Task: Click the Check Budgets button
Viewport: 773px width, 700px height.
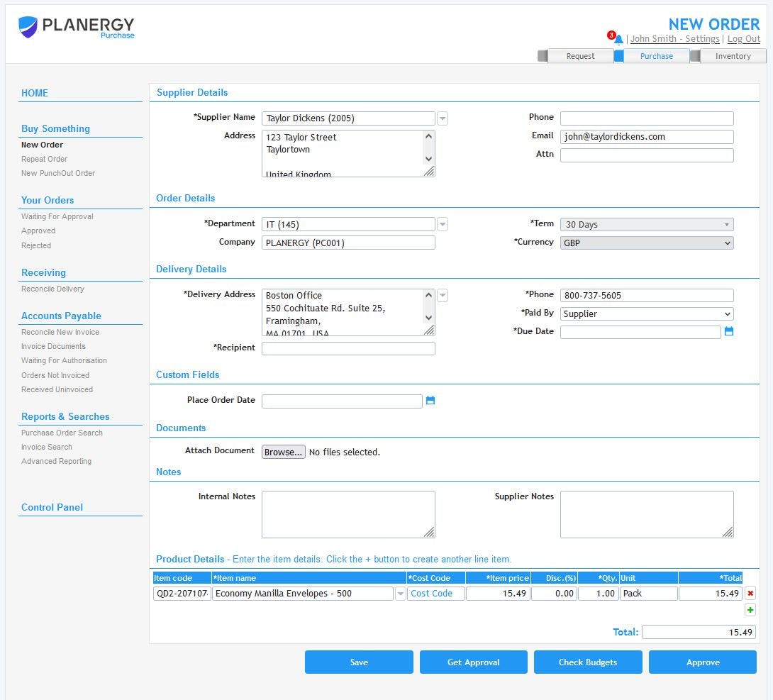Action: (588, 662)
